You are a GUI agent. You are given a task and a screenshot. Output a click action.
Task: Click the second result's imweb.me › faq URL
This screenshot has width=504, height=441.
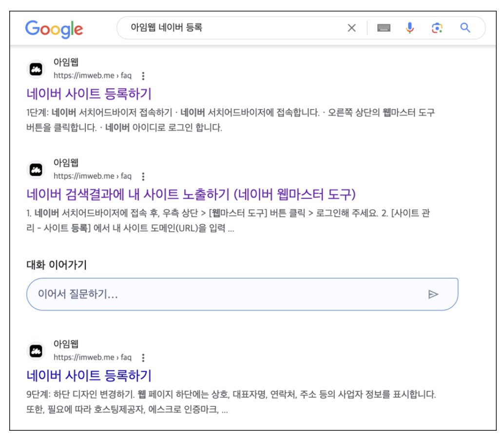(x=93, y=176)
